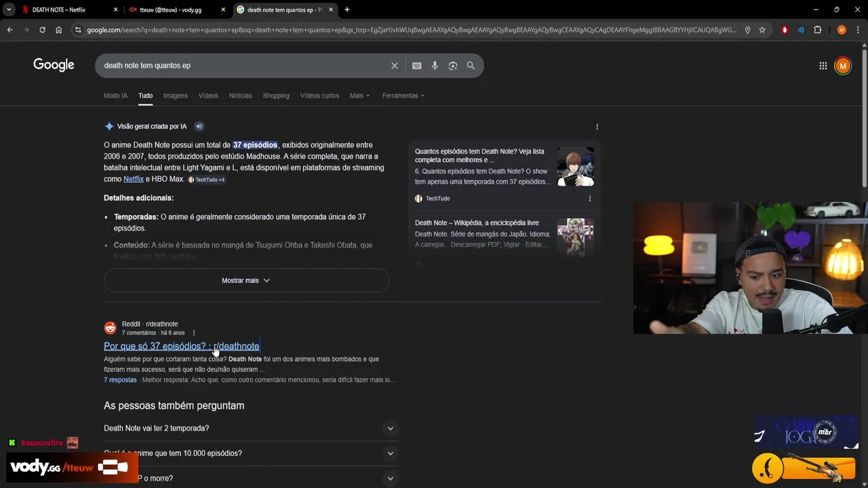Bookmark this page with the star icon
Image resolution: width=868 pixels, height=488 pixels.
click(762, 30)
